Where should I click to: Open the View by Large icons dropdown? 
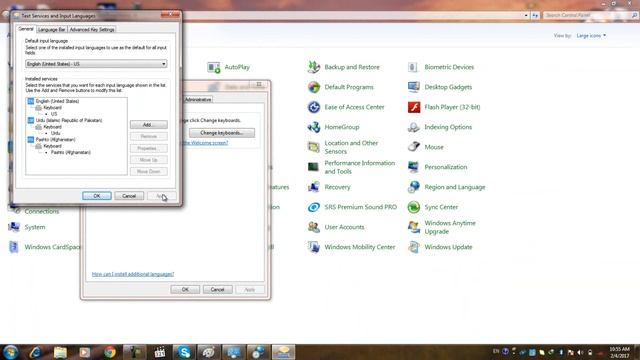coord(591,36)
